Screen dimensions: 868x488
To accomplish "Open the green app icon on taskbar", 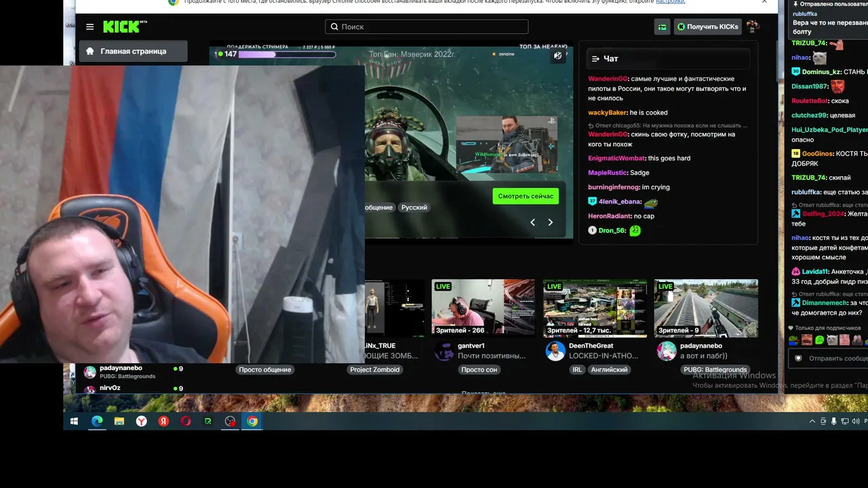I will coord(208,421).
